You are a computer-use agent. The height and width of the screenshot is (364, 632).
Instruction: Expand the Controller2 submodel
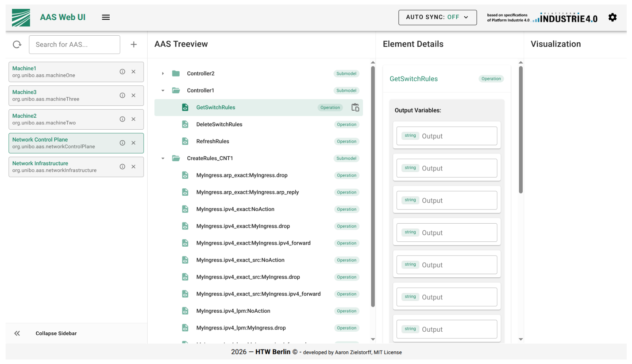[163, 74]
